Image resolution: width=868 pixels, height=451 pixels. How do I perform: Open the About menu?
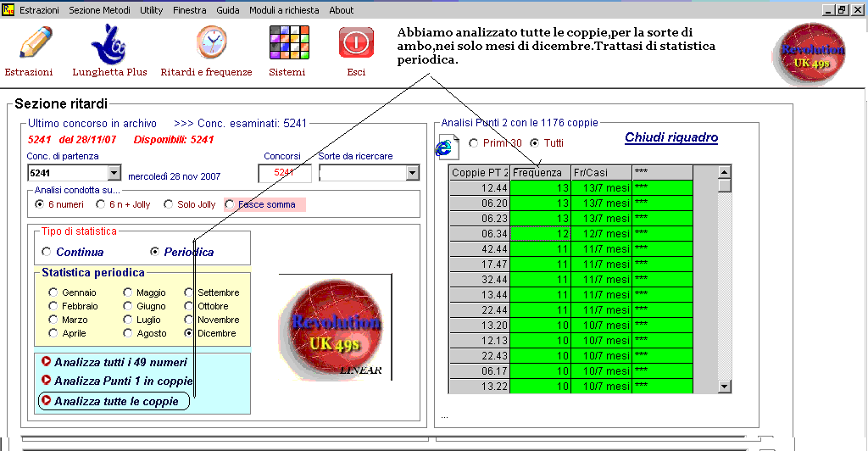click(341, 10)
